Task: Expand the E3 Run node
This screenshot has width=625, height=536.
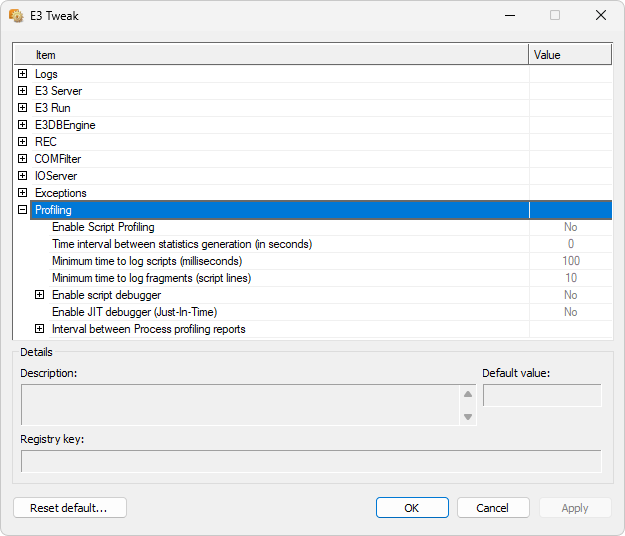Action: coord(23,108)
